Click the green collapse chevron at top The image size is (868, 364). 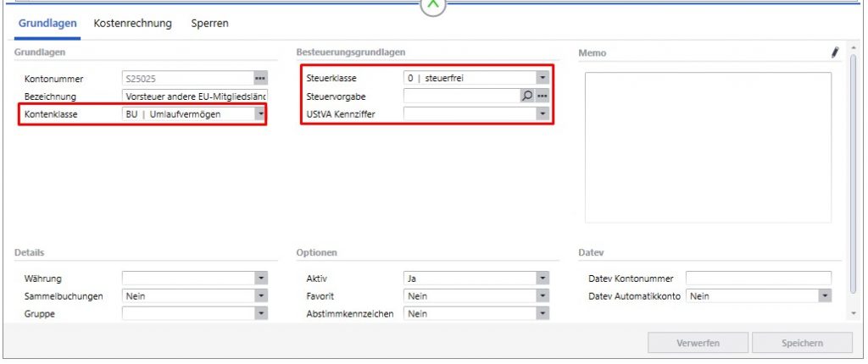point(433,5)
